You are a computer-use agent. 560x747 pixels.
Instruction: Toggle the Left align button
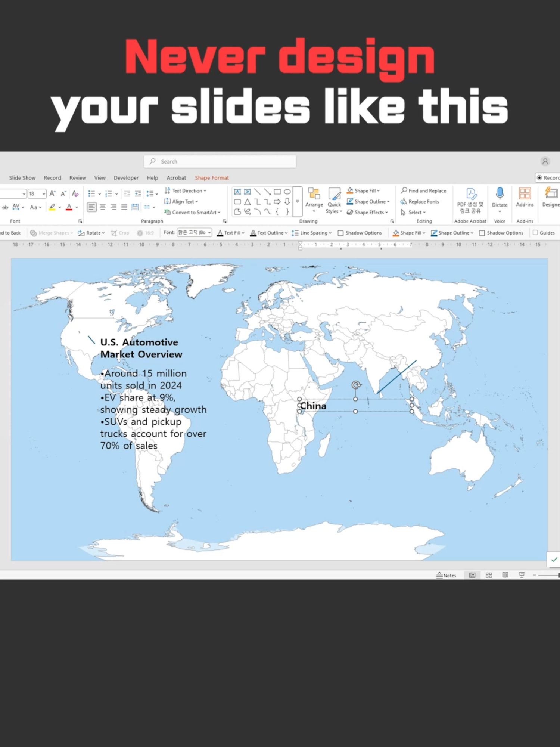[x=92, y=207]
